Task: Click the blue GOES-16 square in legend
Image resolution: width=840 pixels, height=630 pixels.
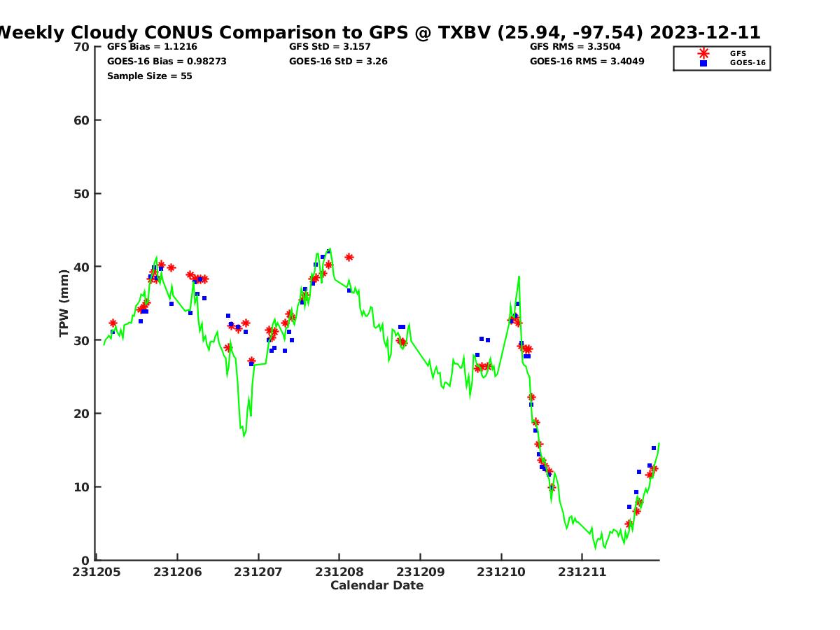Action: coord(703,63)
